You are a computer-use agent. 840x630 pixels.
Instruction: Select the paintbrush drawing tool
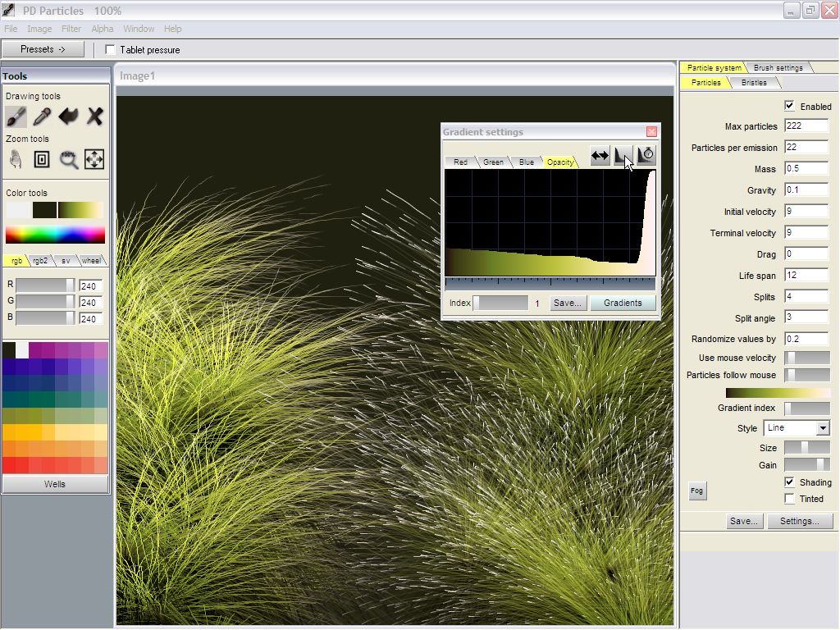pyautogui.click(x=16, y=116)
